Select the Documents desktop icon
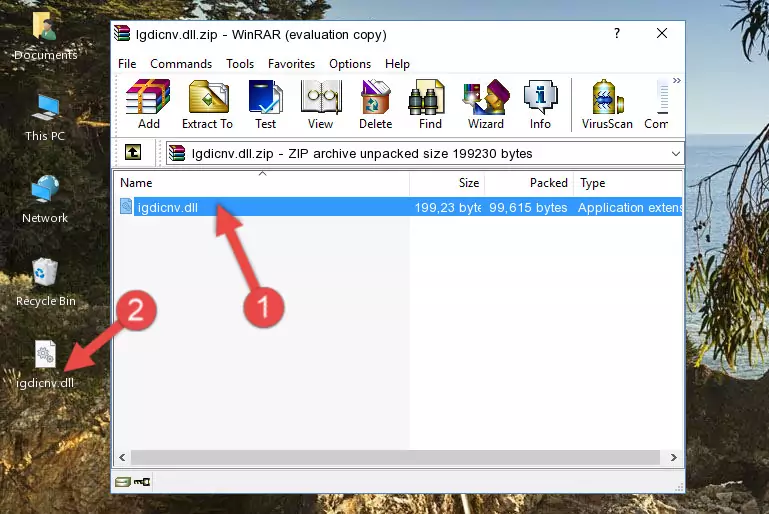 tap(45, 36)
